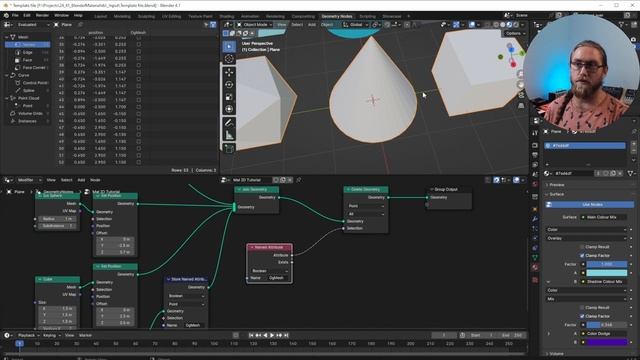Add a new material slot with plus
This screenshot has height=360, width=640.
[633, 144]
